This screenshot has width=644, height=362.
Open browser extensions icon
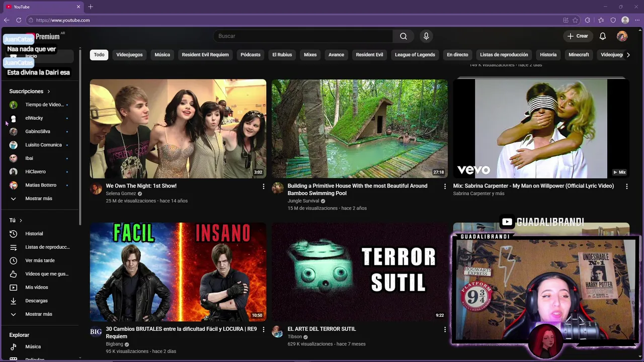[588, 20]
